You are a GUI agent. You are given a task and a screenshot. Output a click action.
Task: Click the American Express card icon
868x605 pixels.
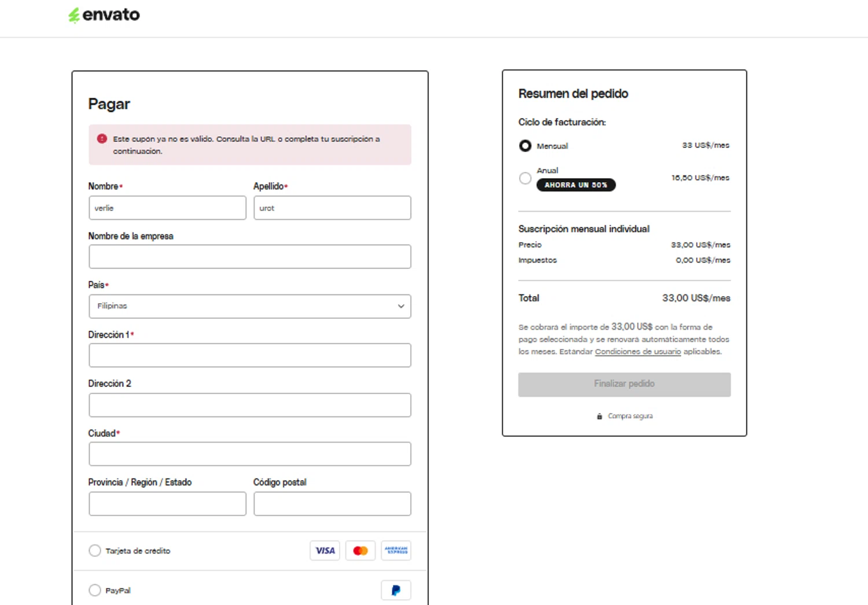(396, 551)
